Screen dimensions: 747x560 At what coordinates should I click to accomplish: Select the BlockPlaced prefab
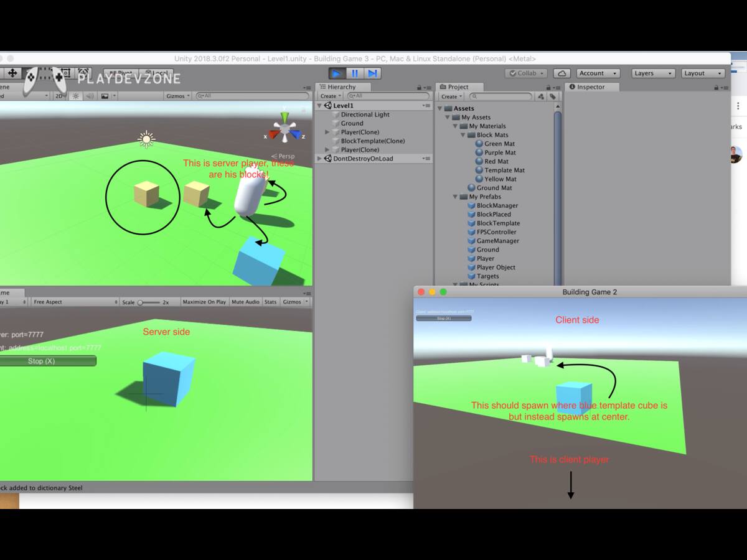tap(494, 214)
